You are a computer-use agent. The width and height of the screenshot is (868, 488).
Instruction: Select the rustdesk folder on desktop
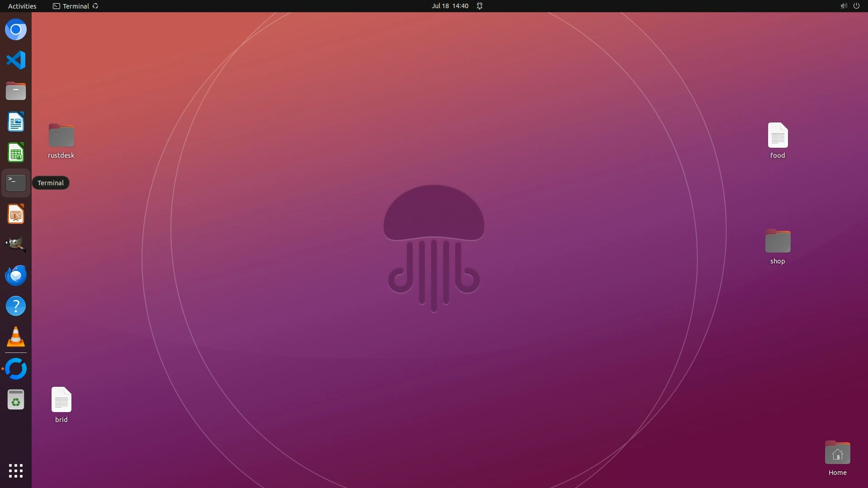[61, 136]
